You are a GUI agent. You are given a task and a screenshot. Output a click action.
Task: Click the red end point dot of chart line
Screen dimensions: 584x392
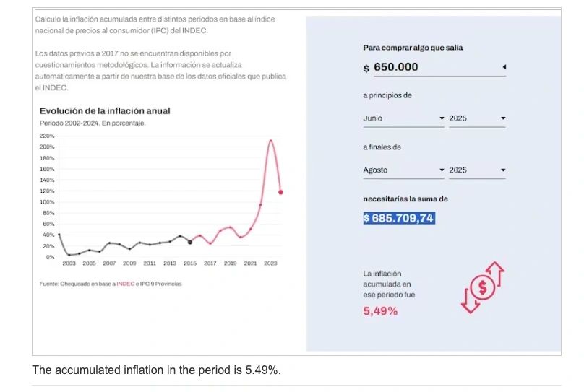click(x=280, y=192)
